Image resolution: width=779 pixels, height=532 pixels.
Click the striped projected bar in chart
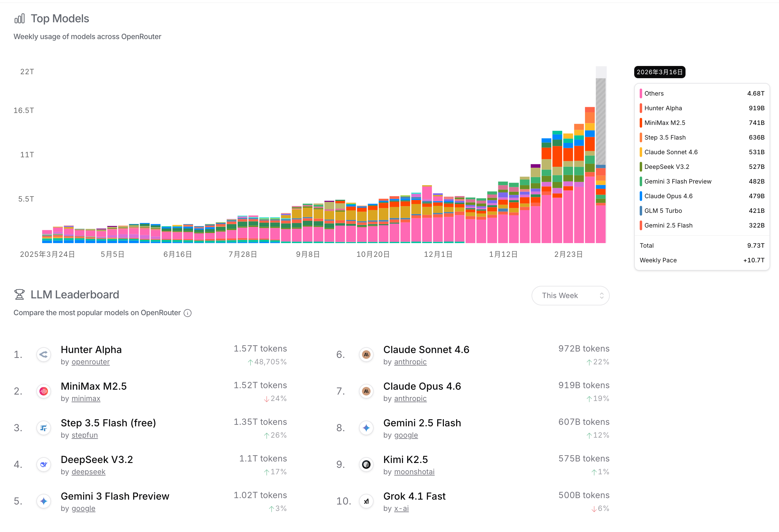click(601, 121)
